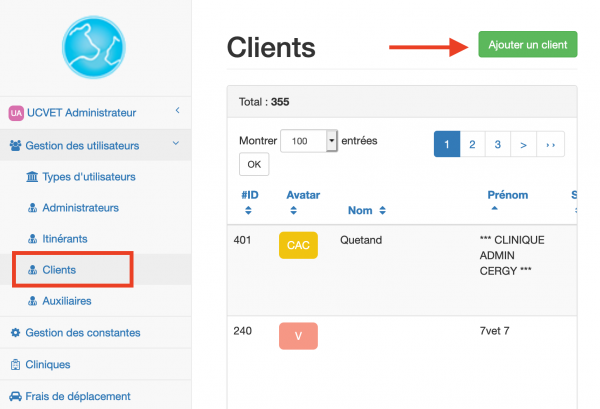This screenshot has width=600, height=409.
Task: Collapse the Gestion des utilisateurs section
Action: click(x=177, y=145)
